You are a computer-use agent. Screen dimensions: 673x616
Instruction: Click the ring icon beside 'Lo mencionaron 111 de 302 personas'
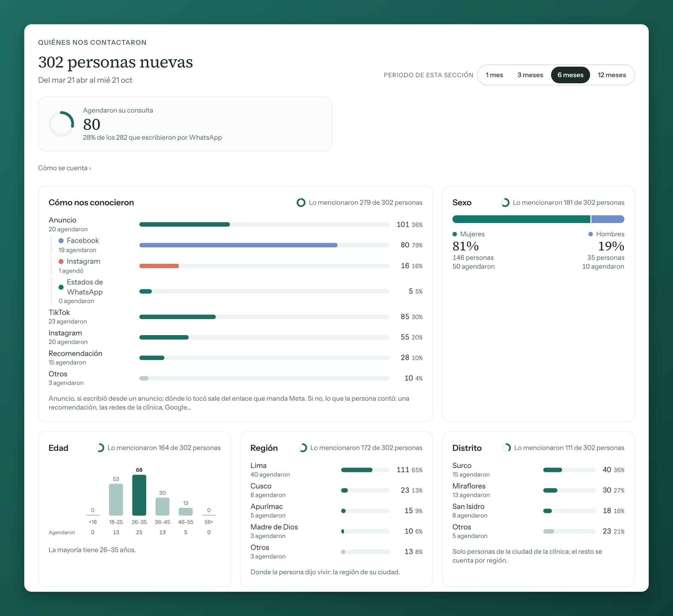click(x=506, y=448)
